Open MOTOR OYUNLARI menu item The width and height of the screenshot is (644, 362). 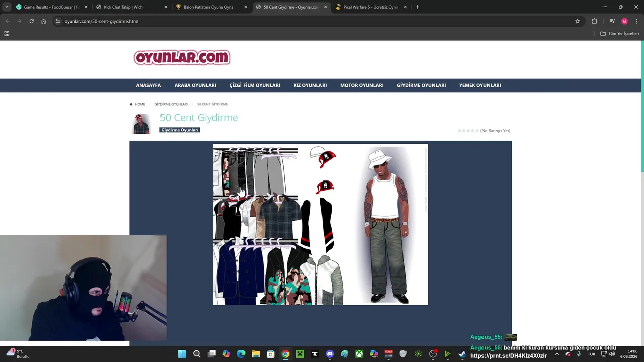tap(362, 85)
